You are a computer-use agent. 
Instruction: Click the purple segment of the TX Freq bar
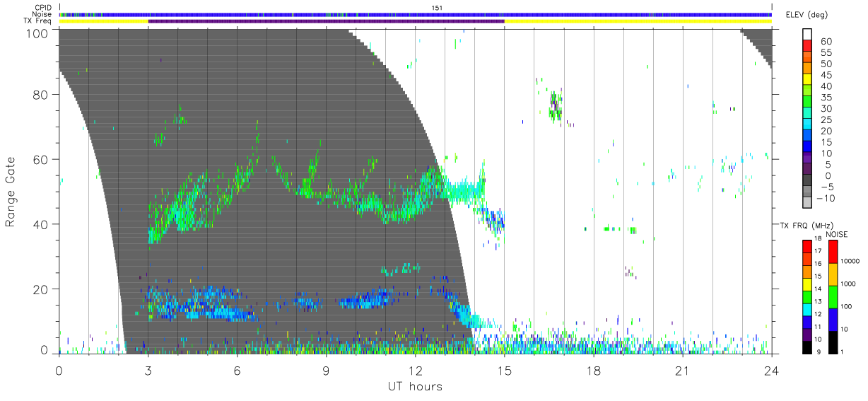(x=326, y=21)
